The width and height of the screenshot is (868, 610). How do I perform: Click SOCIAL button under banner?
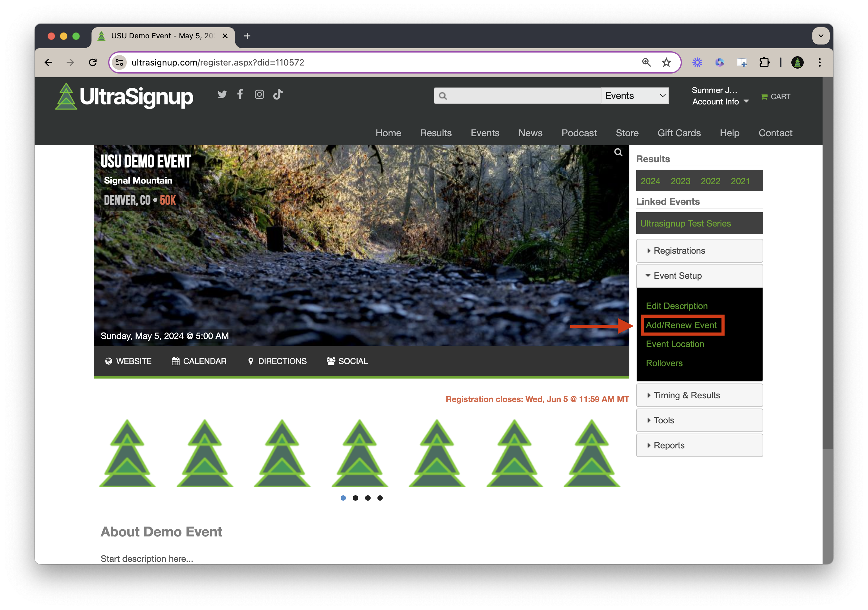pos(347,361)
